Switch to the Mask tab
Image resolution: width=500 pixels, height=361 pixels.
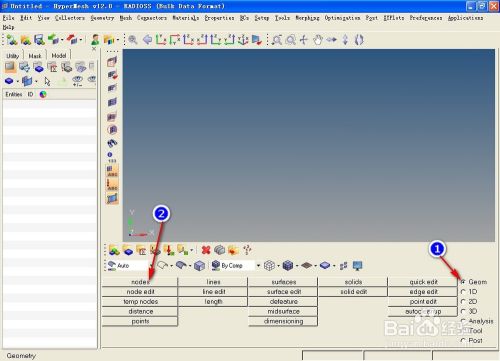tap(35, 56)
